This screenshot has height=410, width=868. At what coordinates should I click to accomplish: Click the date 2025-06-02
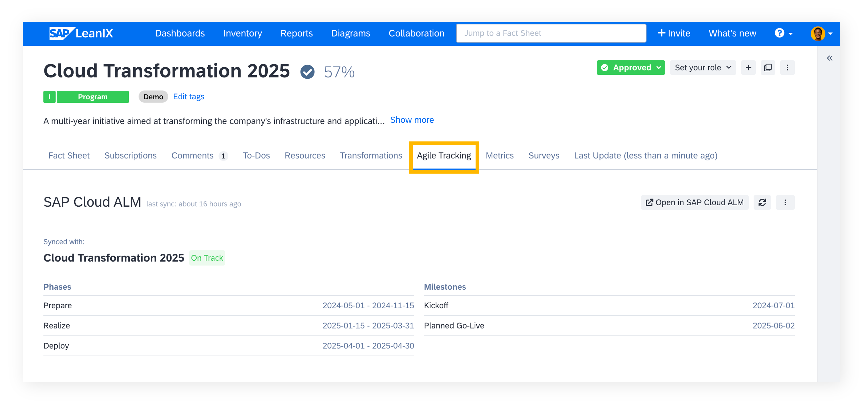coord(773,326)
